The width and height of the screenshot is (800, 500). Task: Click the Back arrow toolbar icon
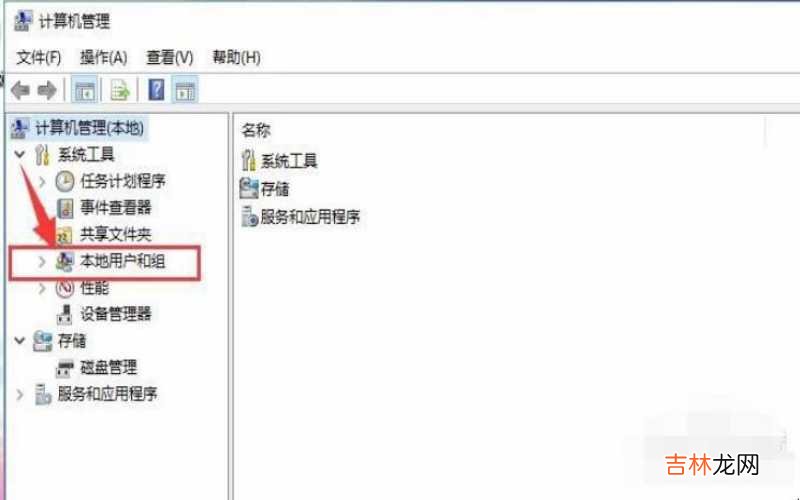pos(20,91)
